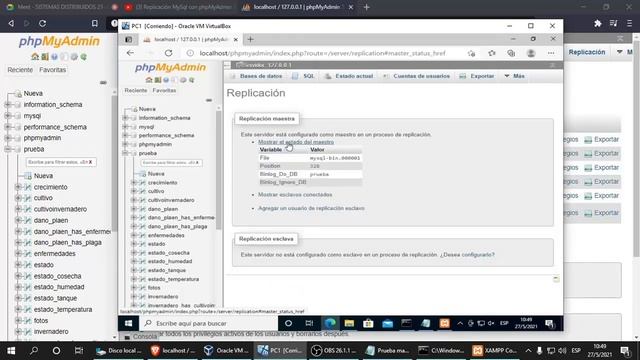Click Favoritas in the background phpMyAdmin sidebar
640x360 pixels.
(53, 70)
